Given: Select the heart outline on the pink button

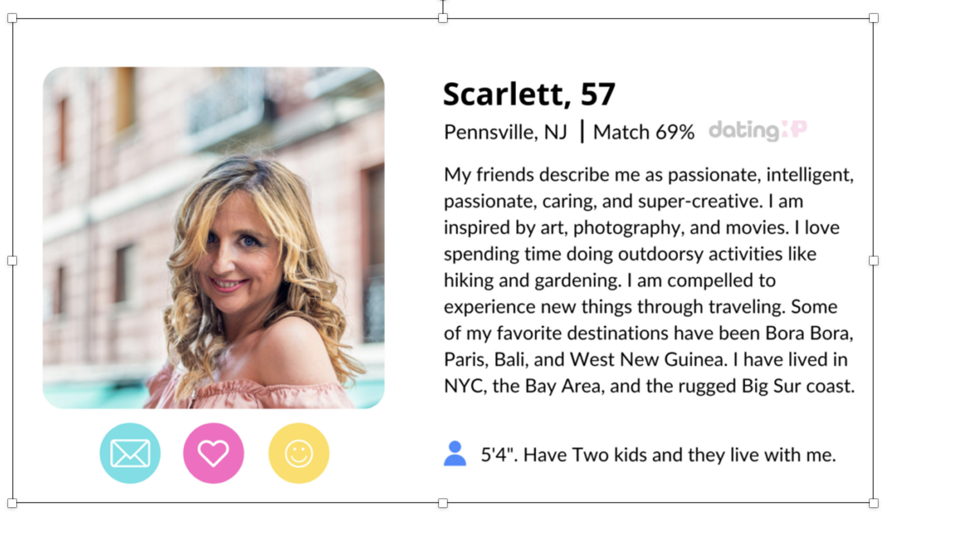Looking at the screenshot, I should tap(214, 454).
